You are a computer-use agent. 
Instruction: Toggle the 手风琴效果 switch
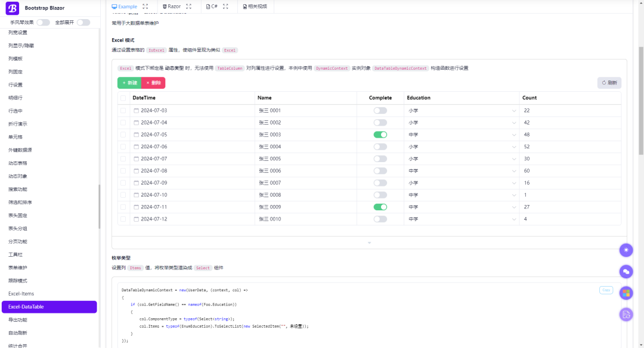43,23
